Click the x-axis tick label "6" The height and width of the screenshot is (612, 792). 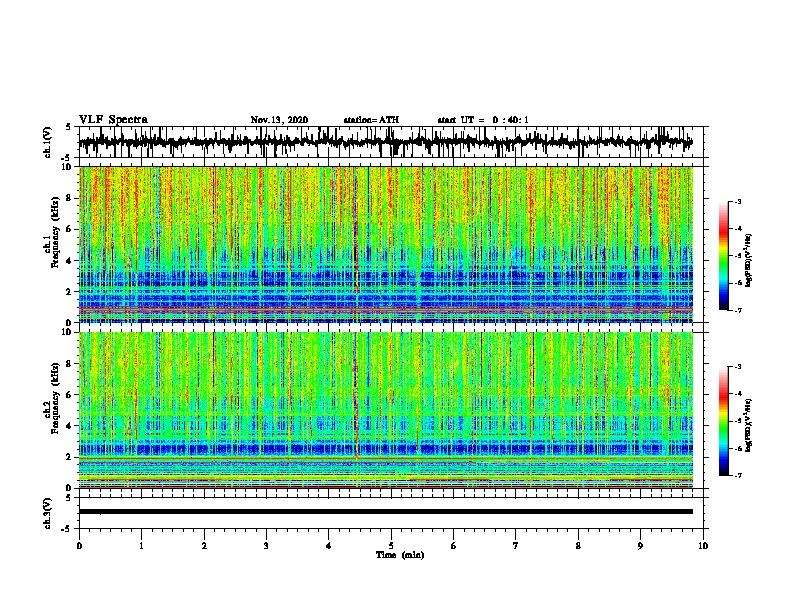454,546
